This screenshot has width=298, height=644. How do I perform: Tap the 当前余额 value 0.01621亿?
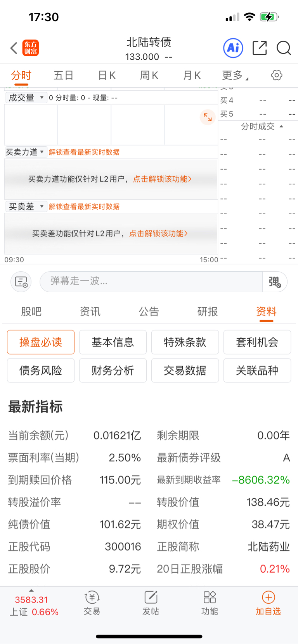(117, 436)
